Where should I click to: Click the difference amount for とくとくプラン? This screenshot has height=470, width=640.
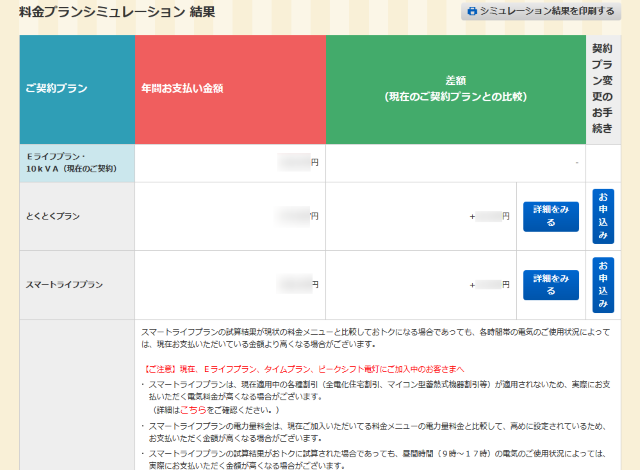489,216
